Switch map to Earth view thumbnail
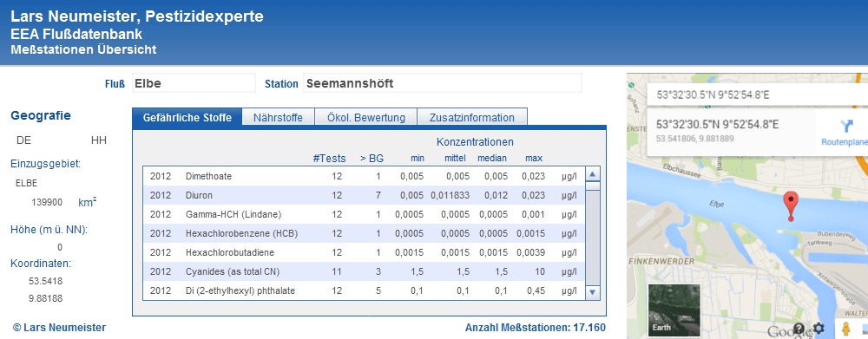 click(x=674, y=310)
